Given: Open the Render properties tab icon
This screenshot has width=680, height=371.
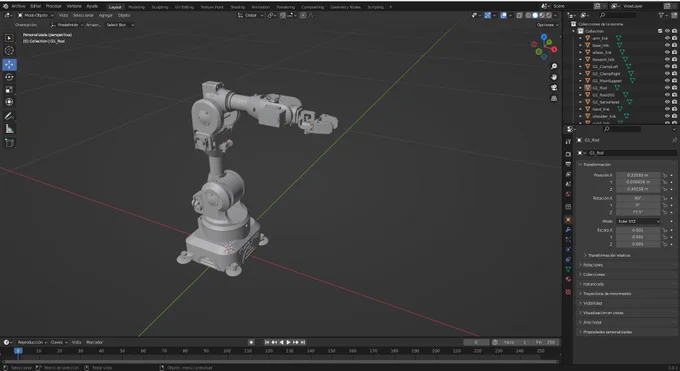Looking at the screenshot, I should (x=568, y=154).
